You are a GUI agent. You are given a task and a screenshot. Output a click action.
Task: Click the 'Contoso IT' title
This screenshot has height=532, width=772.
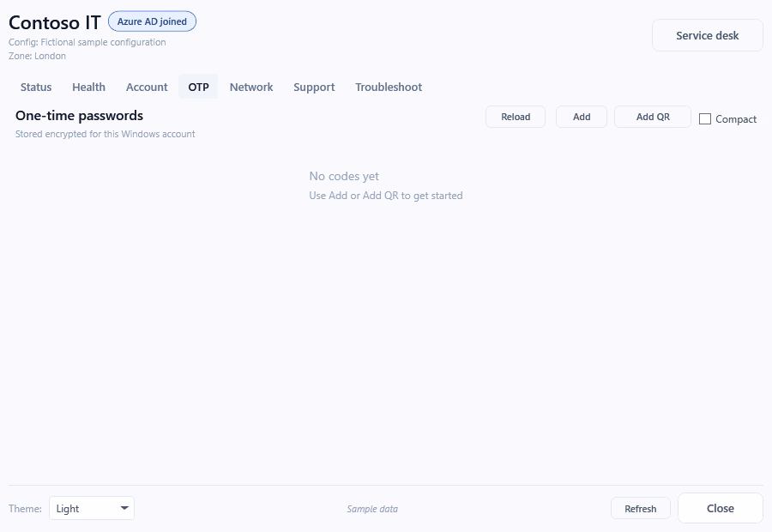[55, 22]
